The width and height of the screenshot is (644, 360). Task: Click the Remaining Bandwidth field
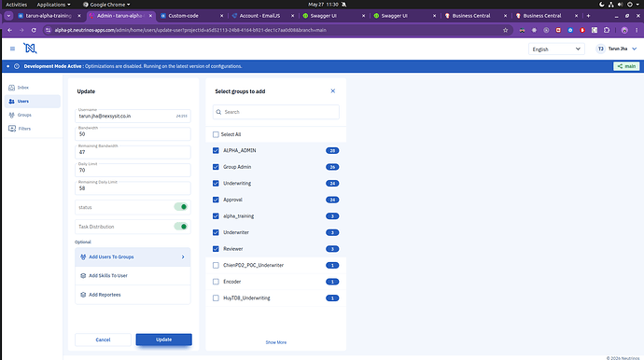pyautogui.click(x=133, y=152)
